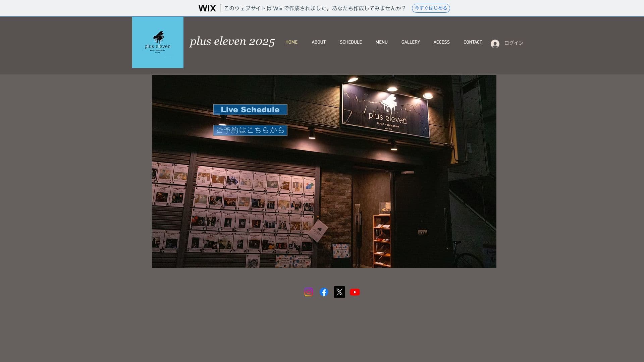This screenshot has height=362, width=644.
Task: Click the user avatar login icon
Action: point(495,44)
